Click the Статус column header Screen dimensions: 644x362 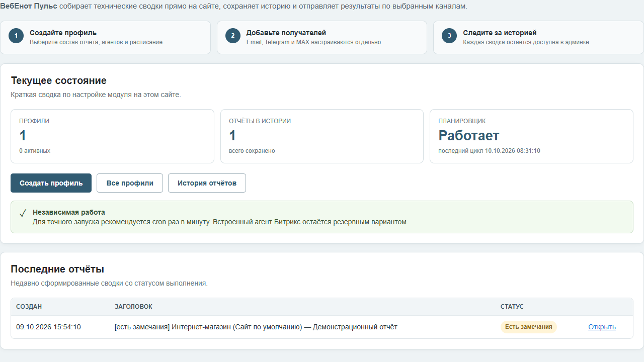512,307
